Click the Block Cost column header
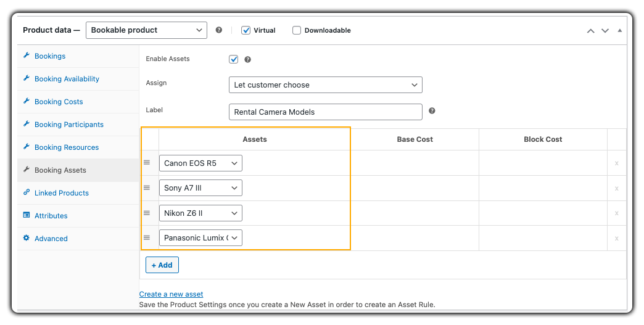644x325 pixels. click(543, 139)
